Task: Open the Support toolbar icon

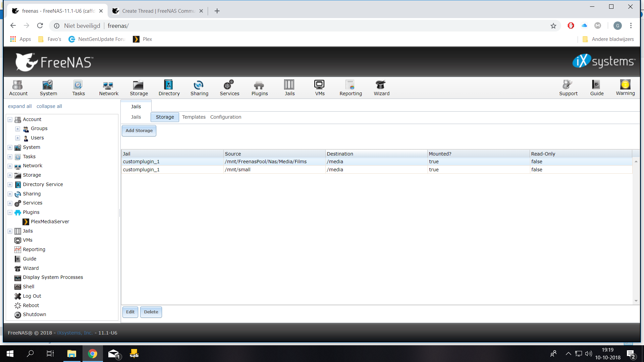Action: pyautogui.click(x=568, y=88)
